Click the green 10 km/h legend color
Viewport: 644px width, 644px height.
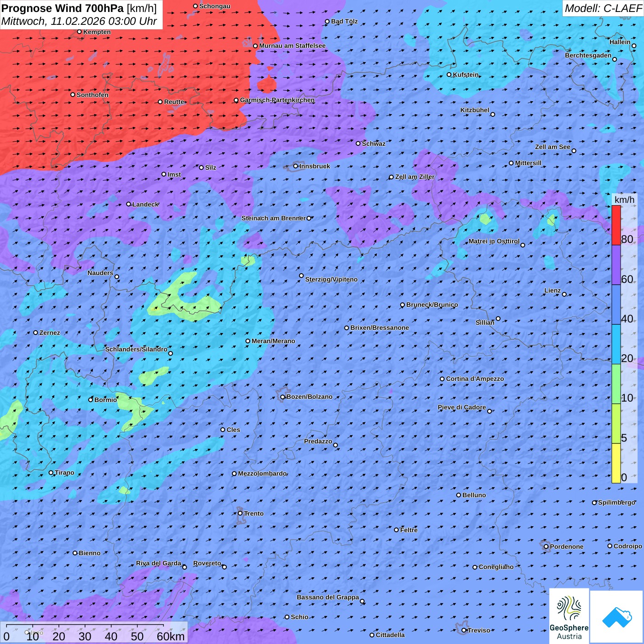tap(616, 384)
